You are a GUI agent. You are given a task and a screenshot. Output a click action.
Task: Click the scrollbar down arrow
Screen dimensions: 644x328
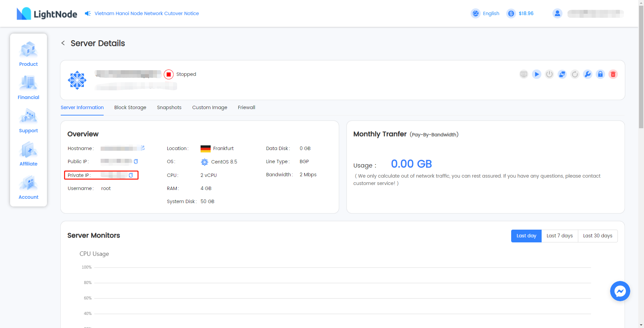pyautogui.click(x=641, y=325)
